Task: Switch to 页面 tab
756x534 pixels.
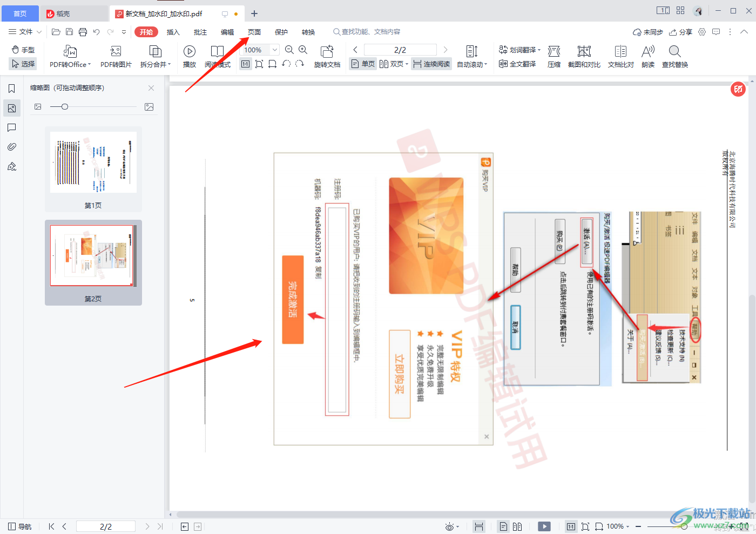Action: point(254,32)
